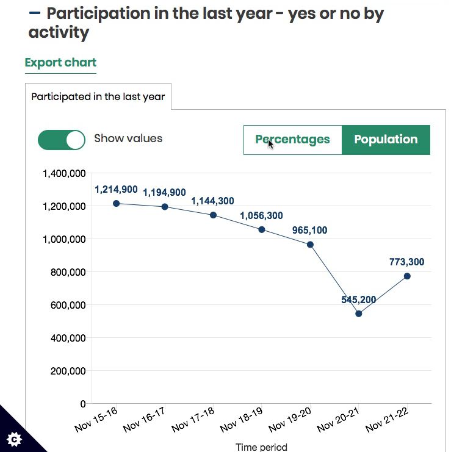Click the 1,214,900 value label
Screen dimensions: 476x452
(x=116, y=190)
